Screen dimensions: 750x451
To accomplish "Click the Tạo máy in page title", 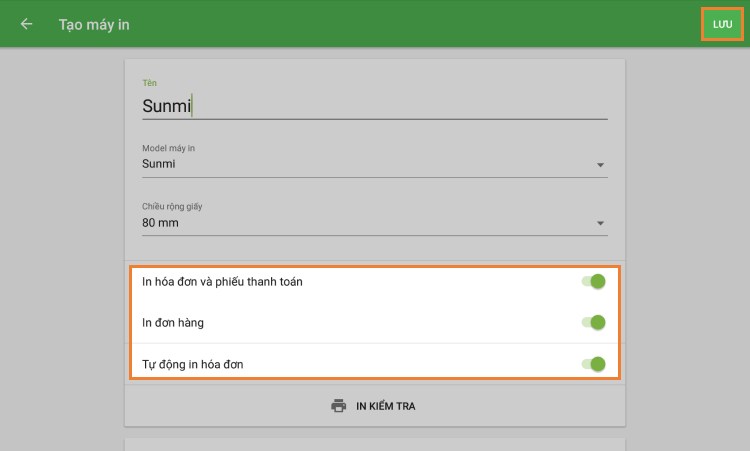I will [x=94, y=24].
